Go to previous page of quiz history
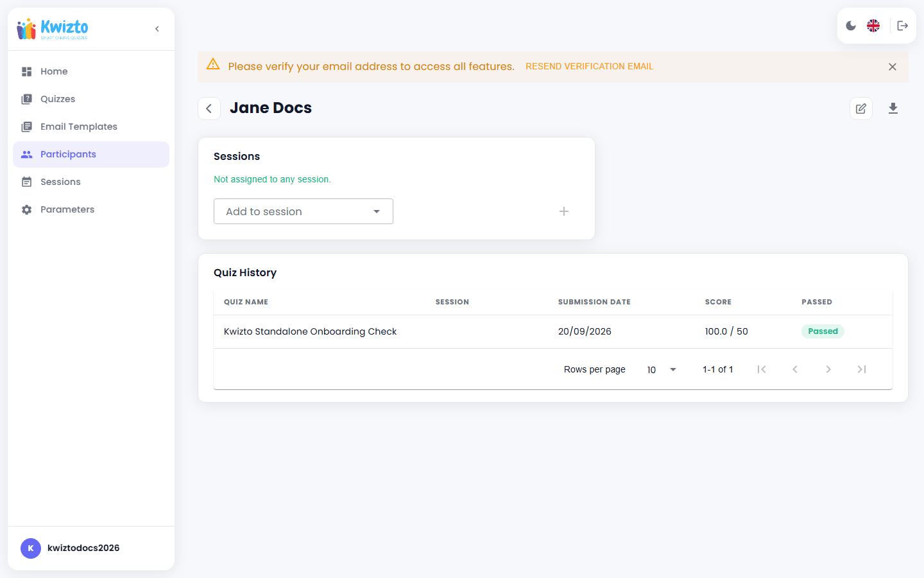 pos(795,369)
